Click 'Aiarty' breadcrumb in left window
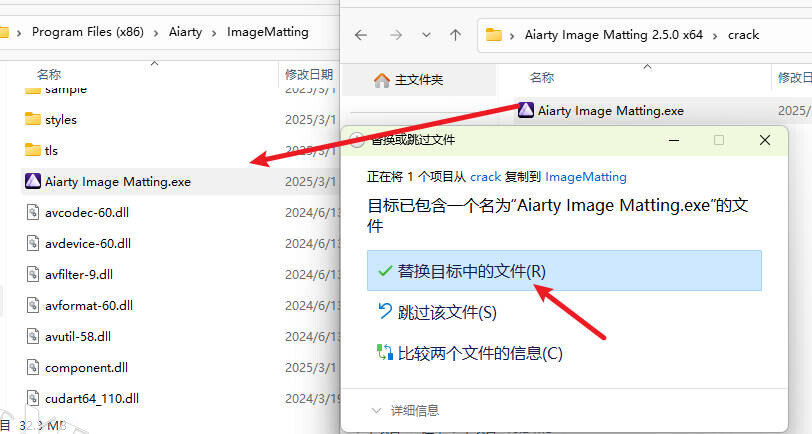 click(x=185, y=32)
